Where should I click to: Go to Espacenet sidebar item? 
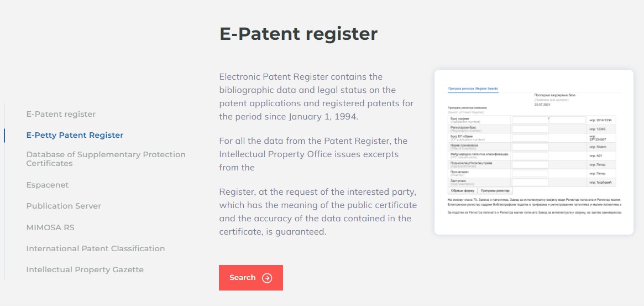click(47, 185)
